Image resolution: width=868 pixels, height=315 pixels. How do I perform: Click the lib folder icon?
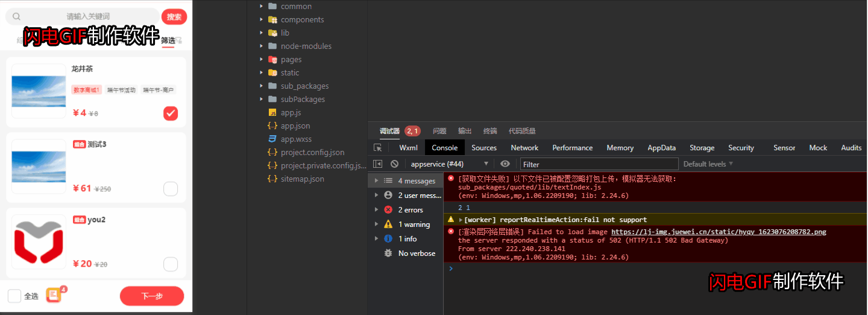272,33
